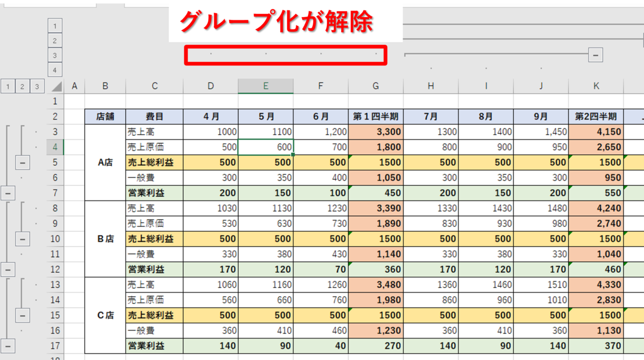Viewport: 644px width, 360px height.
Task: Collapse row group at row 12
Action: pos(8,270)
